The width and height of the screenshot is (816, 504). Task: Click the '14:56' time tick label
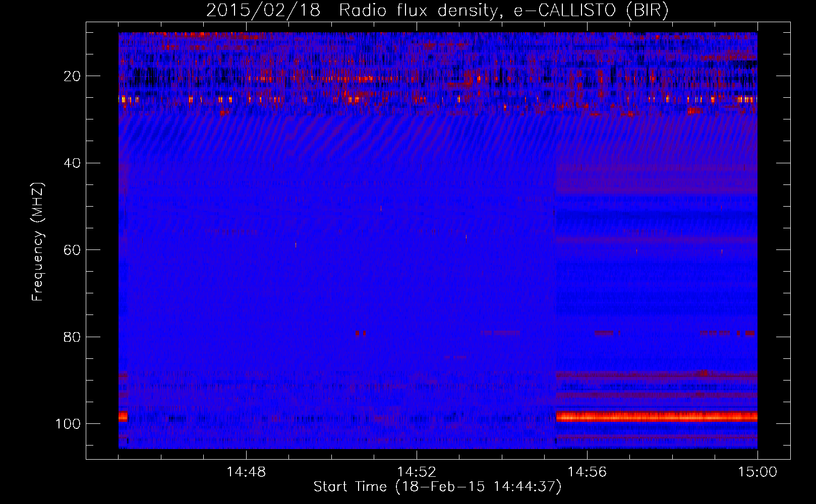click(x=587, y=472)
